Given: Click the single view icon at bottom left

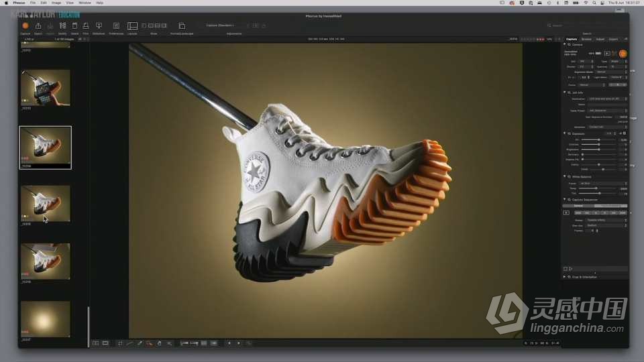Looking at the screenshot, I should tap(105, 343).
